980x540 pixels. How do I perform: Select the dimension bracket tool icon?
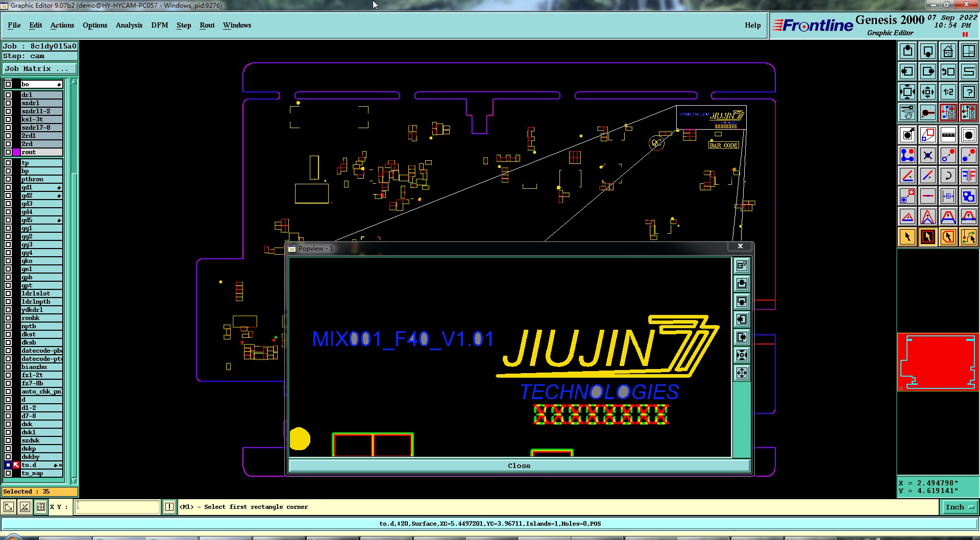click(948, 196)
